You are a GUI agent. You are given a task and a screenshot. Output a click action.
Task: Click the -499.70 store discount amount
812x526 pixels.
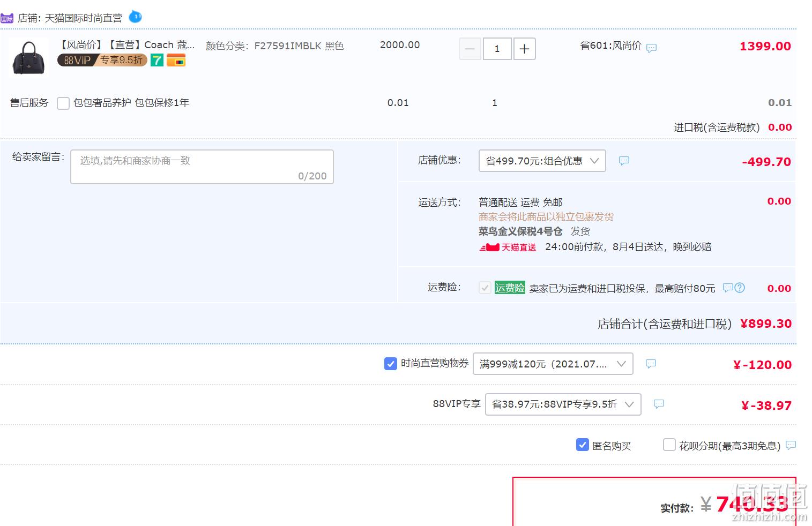[x=766, y=162]
